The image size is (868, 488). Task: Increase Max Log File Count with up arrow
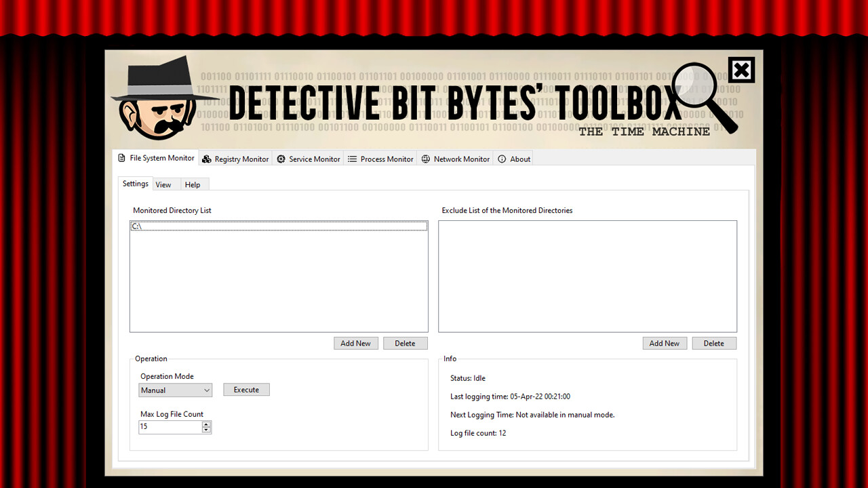[x=205, y=424]
